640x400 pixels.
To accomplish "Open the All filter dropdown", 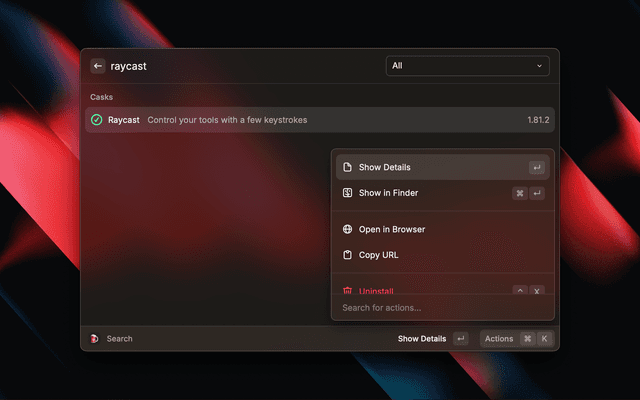I will (x=467, y=66).
